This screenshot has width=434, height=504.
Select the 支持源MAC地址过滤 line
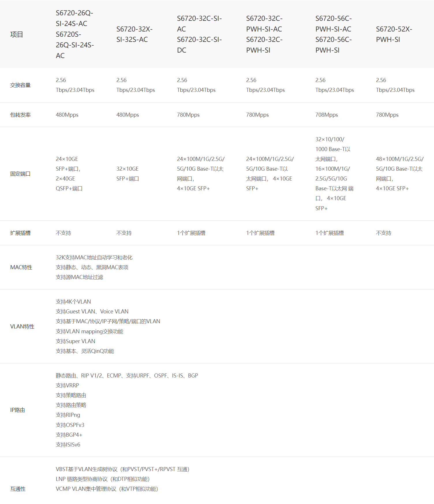pyautogui.click(x=79, y=277)
